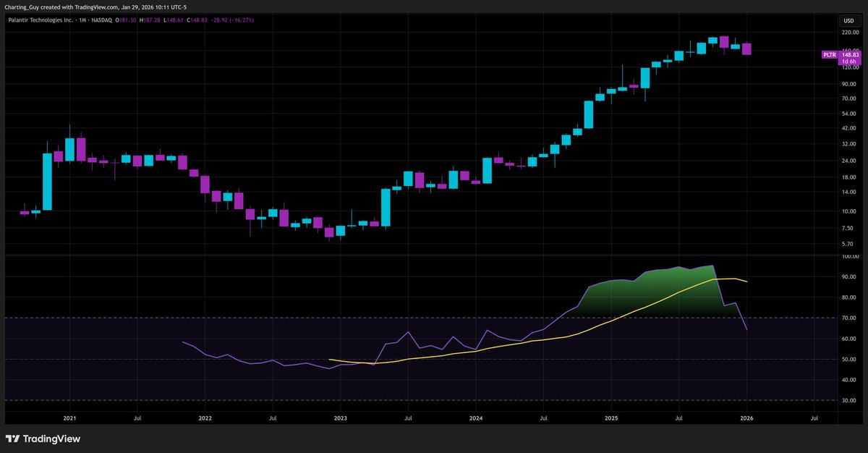868x453 pixels.
Task: Click the 2024 label on time axis
Action: tap(476, 418)
